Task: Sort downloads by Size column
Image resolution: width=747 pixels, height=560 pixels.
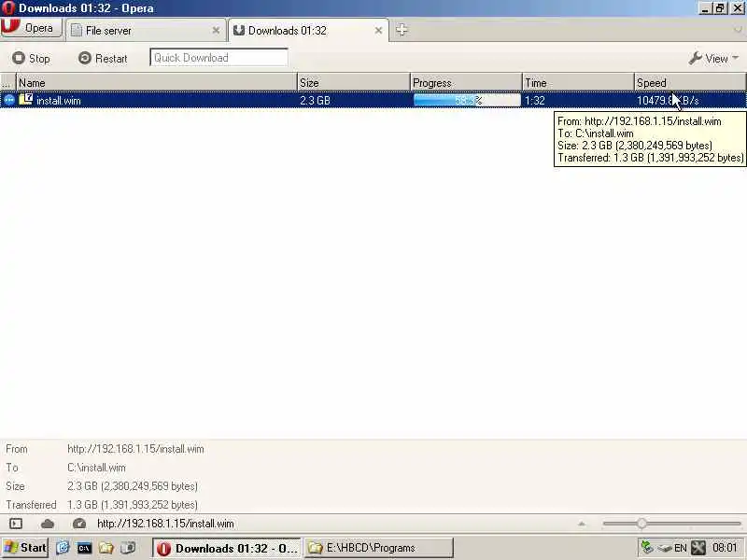Action: (354, 82)
